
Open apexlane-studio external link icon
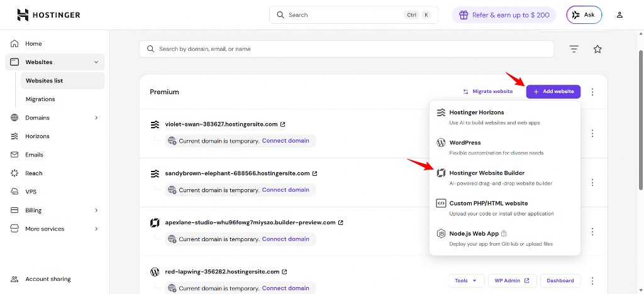(340, 222)
